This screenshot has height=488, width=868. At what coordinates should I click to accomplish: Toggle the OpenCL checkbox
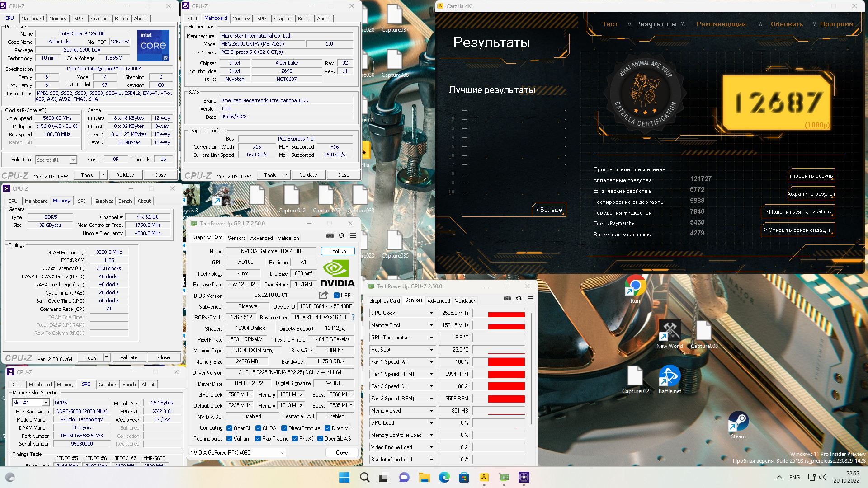[x=229, y=428]
